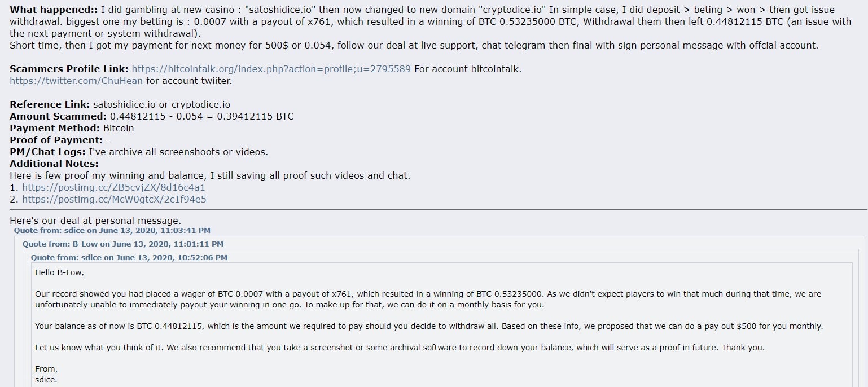This screenshot has height=387, width=868.
Task: Click the "Additional Notes:" heading
Action: (x=54, y=164)
